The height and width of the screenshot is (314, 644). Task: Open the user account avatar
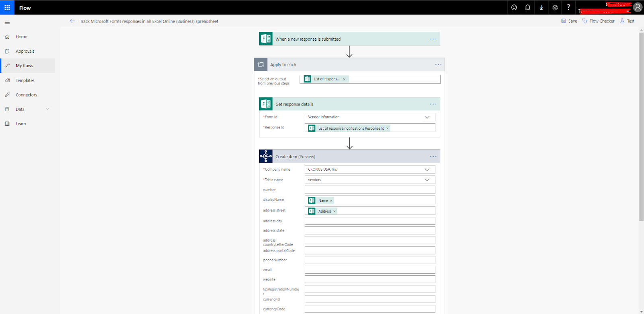point(638,7)
